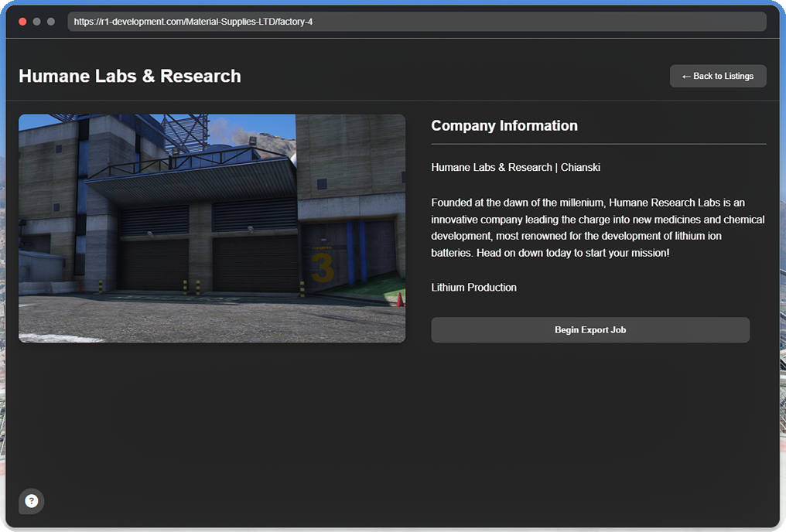This screenshot has width=786, height=532.
Task: Click the company description paragraph
Action: (598, 228)
